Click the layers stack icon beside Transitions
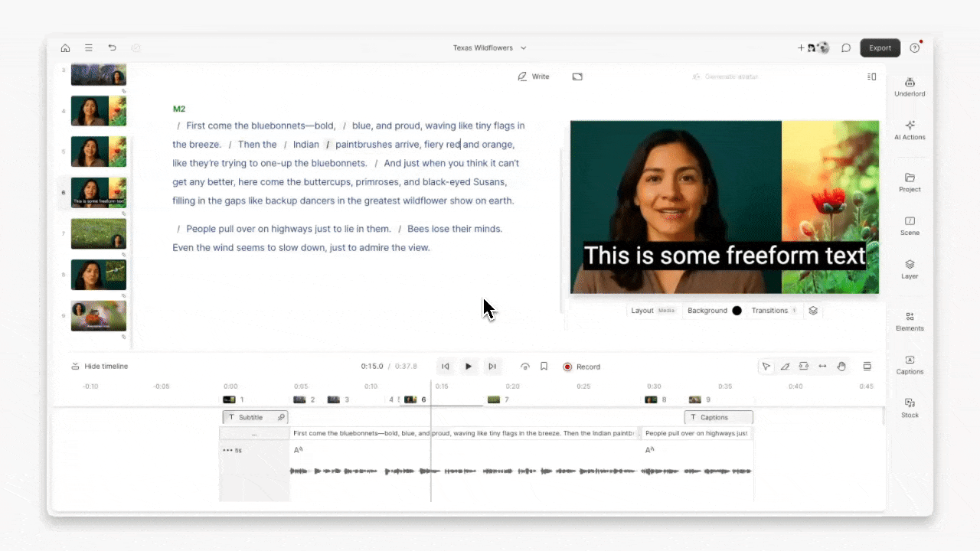The image size is (980, 551). (x=813, y=311)
